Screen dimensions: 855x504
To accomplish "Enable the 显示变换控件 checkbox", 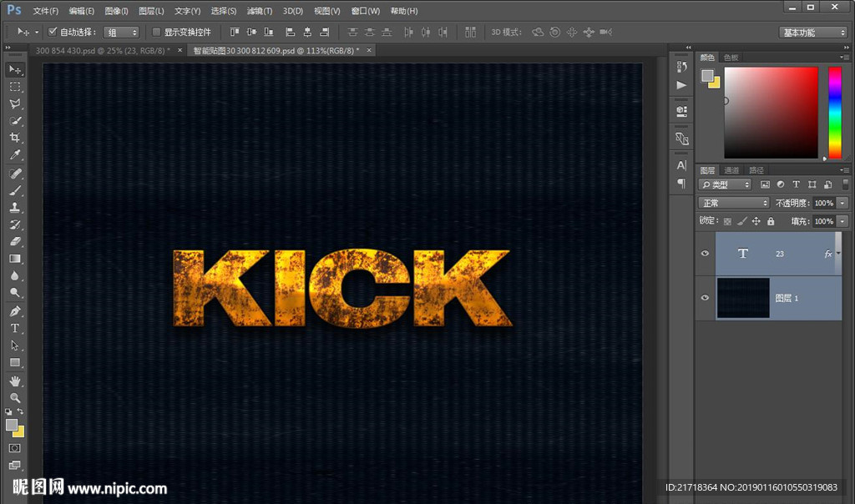I will coord(156,32).
